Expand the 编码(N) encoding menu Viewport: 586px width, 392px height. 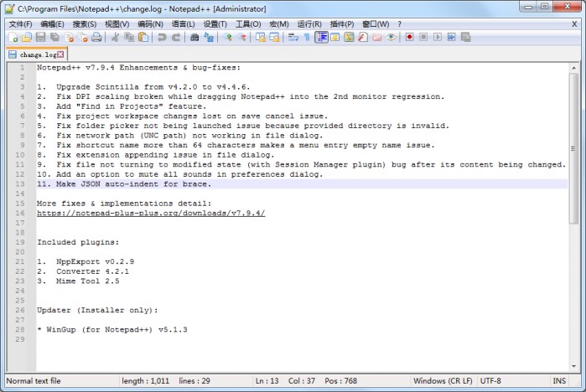(151, 24)
